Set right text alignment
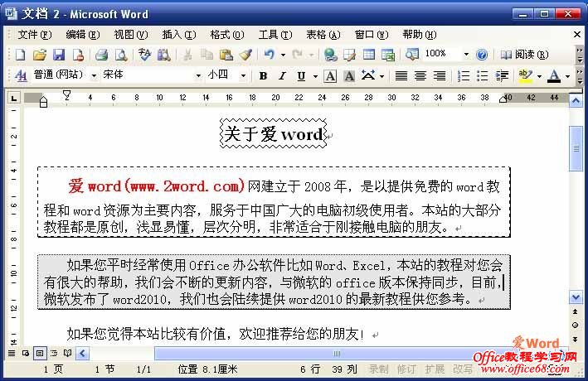 pos(440,76)
